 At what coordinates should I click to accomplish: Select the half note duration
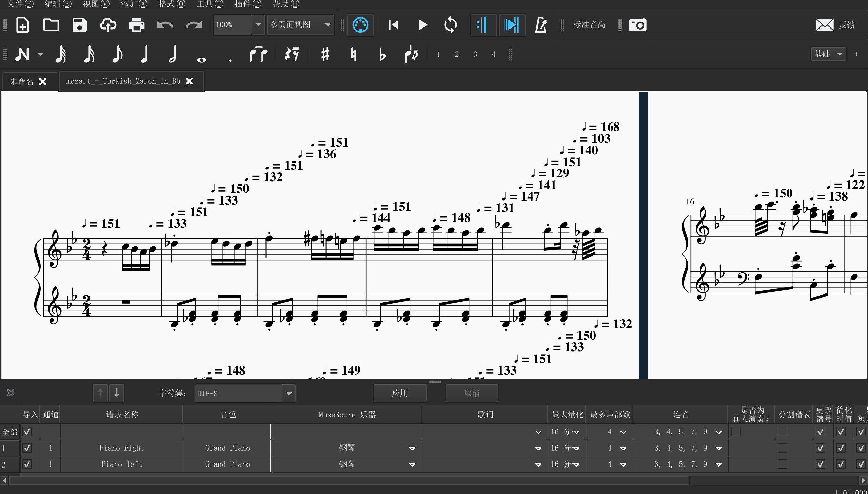pyautogui.click(x=173, y=54)
